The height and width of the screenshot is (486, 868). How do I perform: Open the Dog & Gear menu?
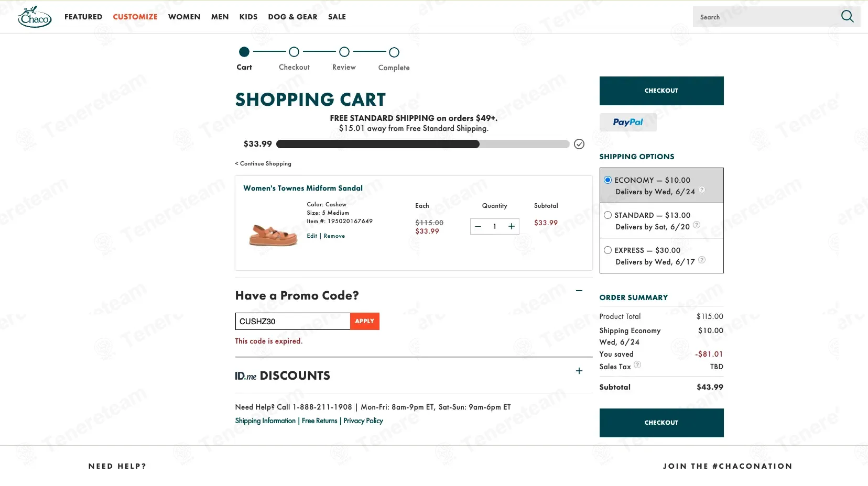click(x=292, y=17)
